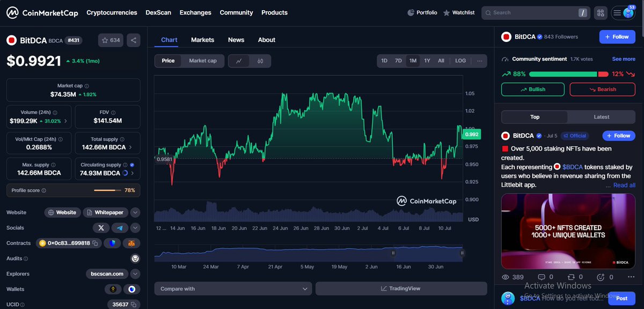
Task: Open the chart more-options ellipsis
Action: coord(479,61)
